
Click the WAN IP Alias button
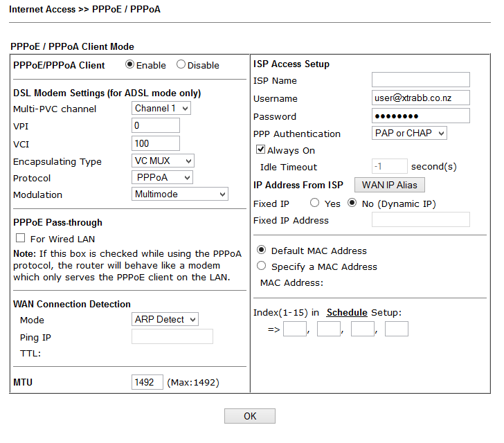coord(390,186)
